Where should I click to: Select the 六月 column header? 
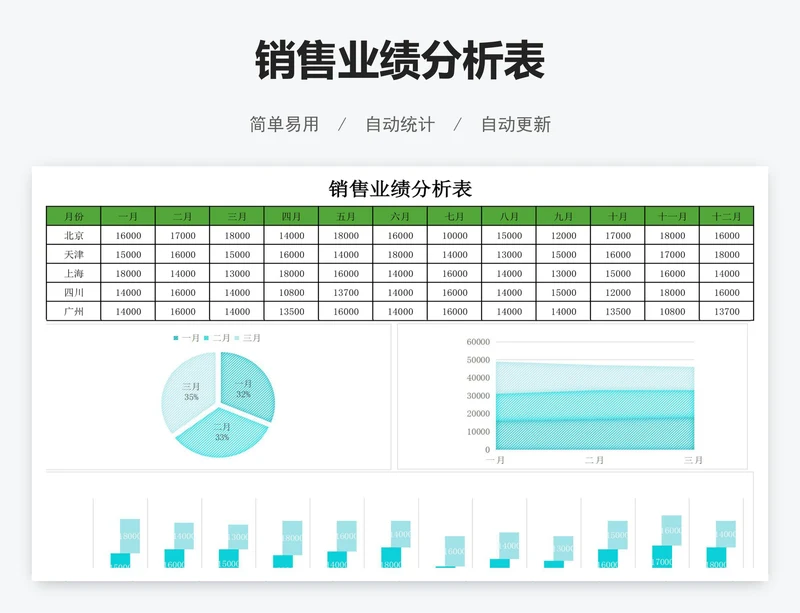click(x=400, y=216)
